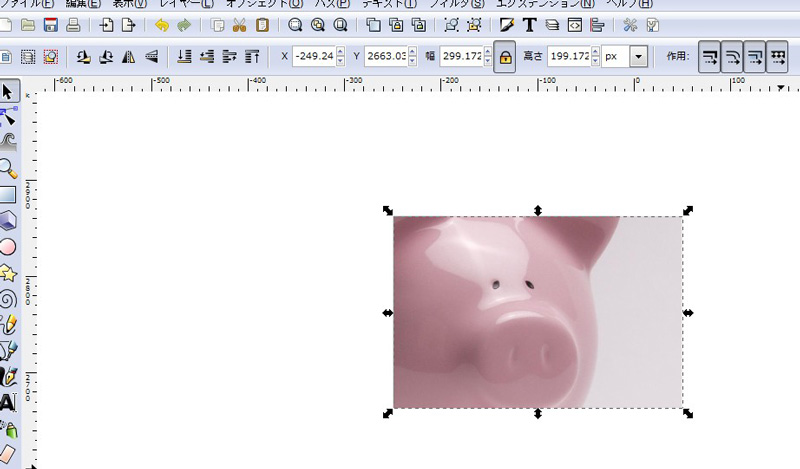Open the Text and Font dialog icon
This screenshot has width=800, height=469.
pos(529,24)
